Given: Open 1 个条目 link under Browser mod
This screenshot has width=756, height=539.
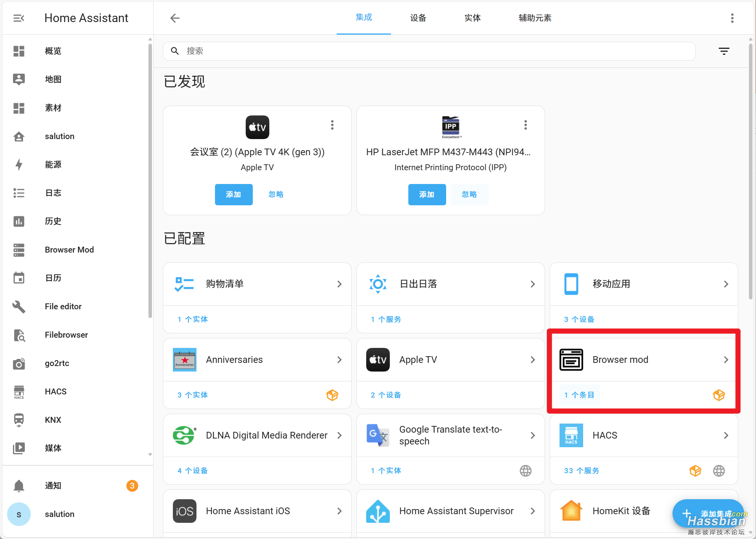Looking at the screenshot, I should 579,395.
